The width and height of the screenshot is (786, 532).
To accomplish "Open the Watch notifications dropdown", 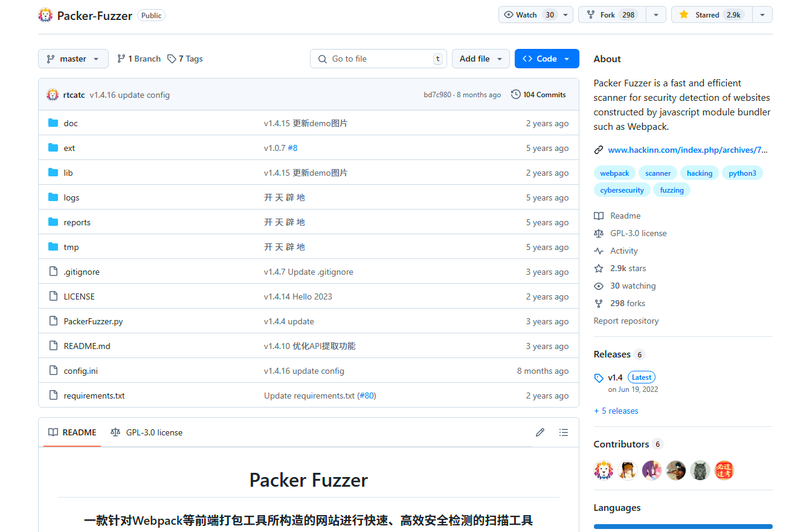I will click(536, 15).
